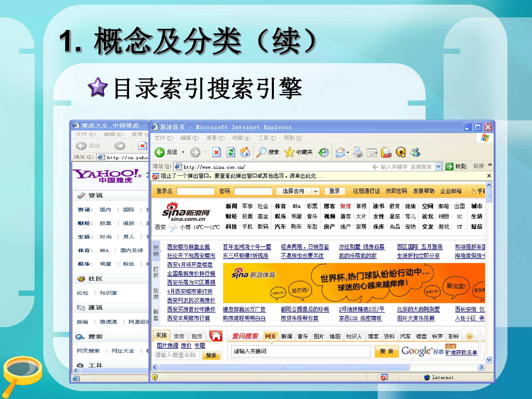This screenshot has width=532, height=399.
Task: Open the 文件 menu in Sina window
Action: tap(163, 138)
